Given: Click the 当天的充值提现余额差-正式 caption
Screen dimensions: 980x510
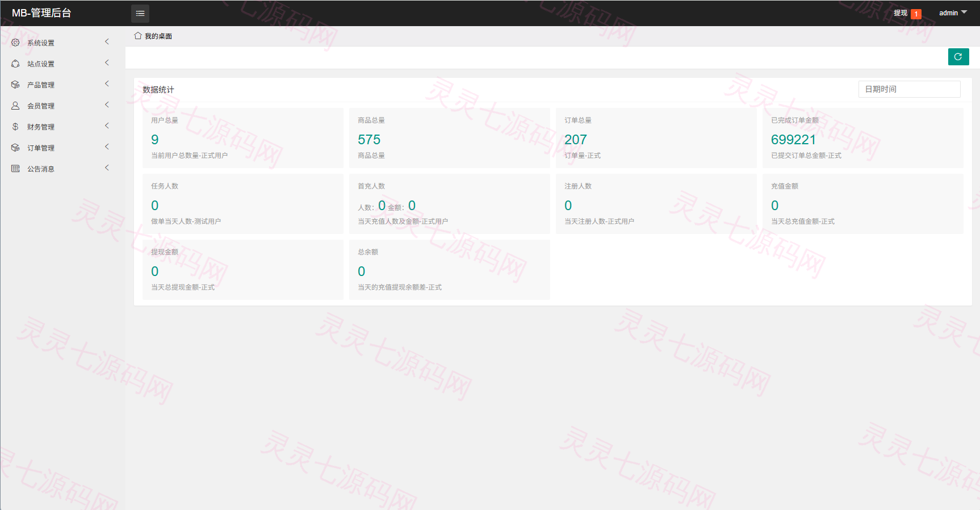Looking at the screenshot, I should click(x=400, y=287).
